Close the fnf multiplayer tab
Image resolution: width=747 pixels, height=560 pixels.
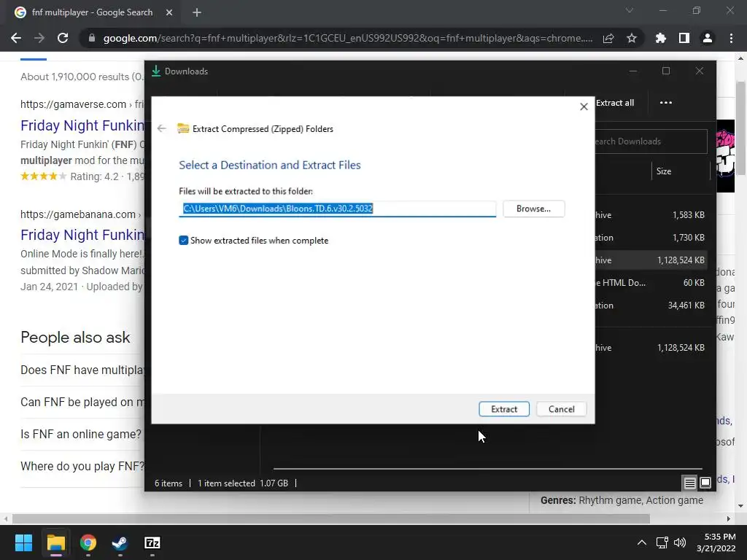[x=169, y=12]
